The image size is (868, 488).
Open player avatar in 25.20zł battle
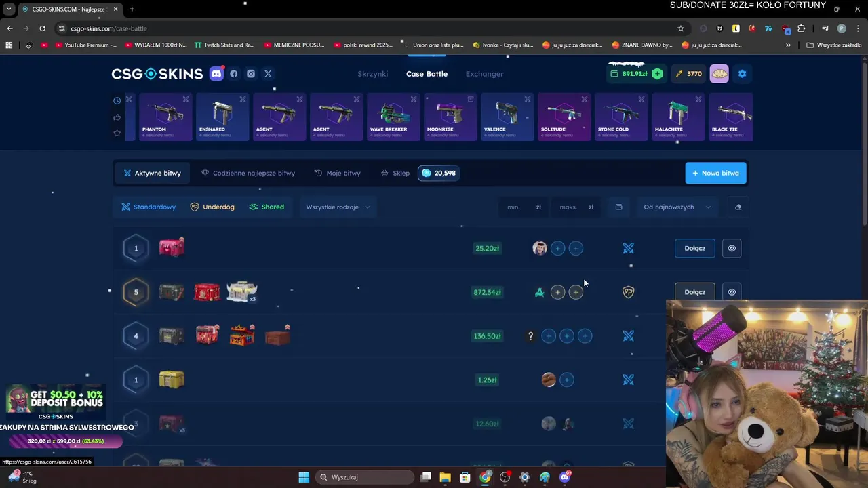tap(540, 249)
